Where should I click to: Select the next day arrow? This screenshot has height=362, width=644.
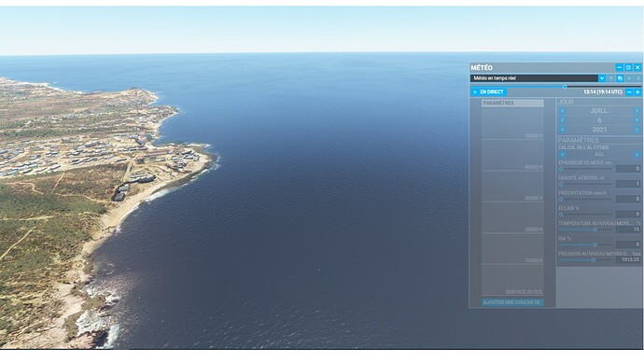pos(637,120)
